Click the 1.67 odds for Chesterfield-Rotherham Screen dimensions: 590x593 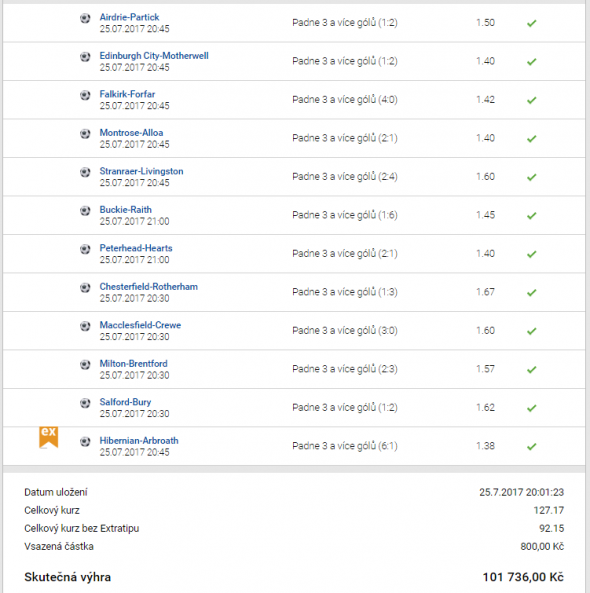(x=485, y=292)
